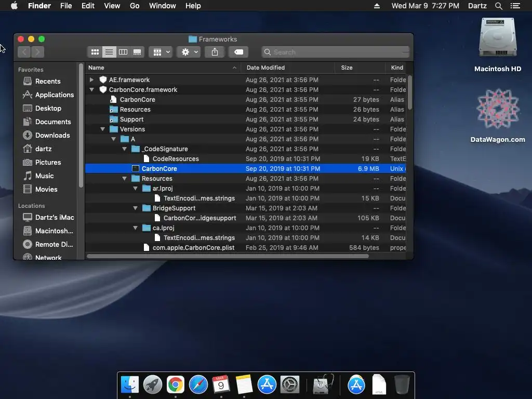The height and width of the screenshot is (399, 532).
Task: Collapse the Resources folder under A
Action: 125,179
